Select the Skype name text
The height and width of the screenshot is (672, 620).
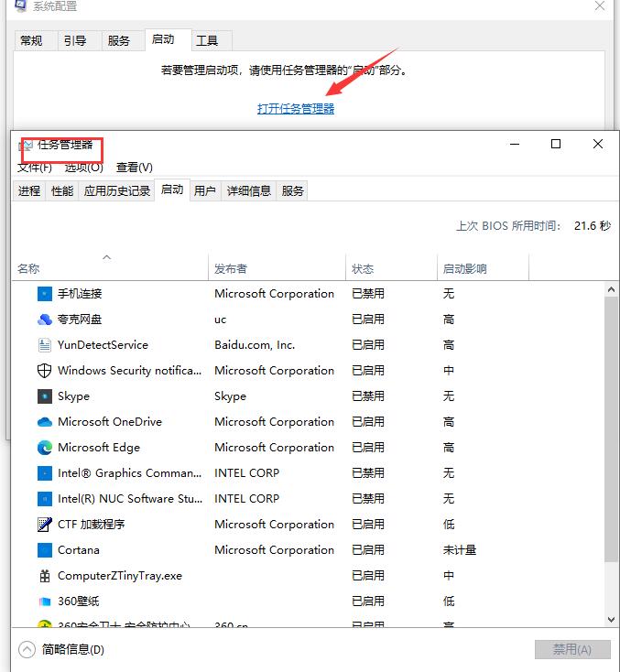[x=74, y=396]
